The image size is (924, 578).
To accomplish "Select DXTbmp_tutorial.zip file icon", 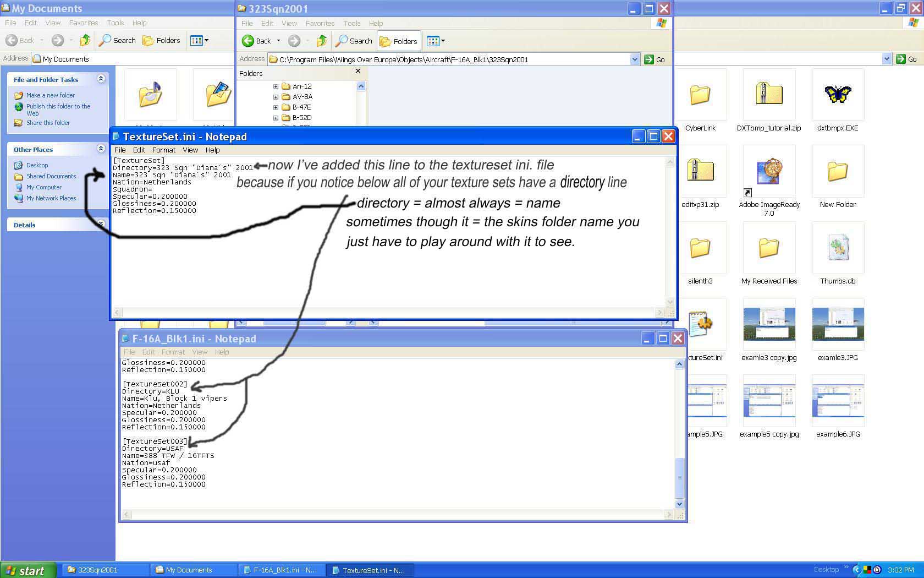I will (769, 95).
